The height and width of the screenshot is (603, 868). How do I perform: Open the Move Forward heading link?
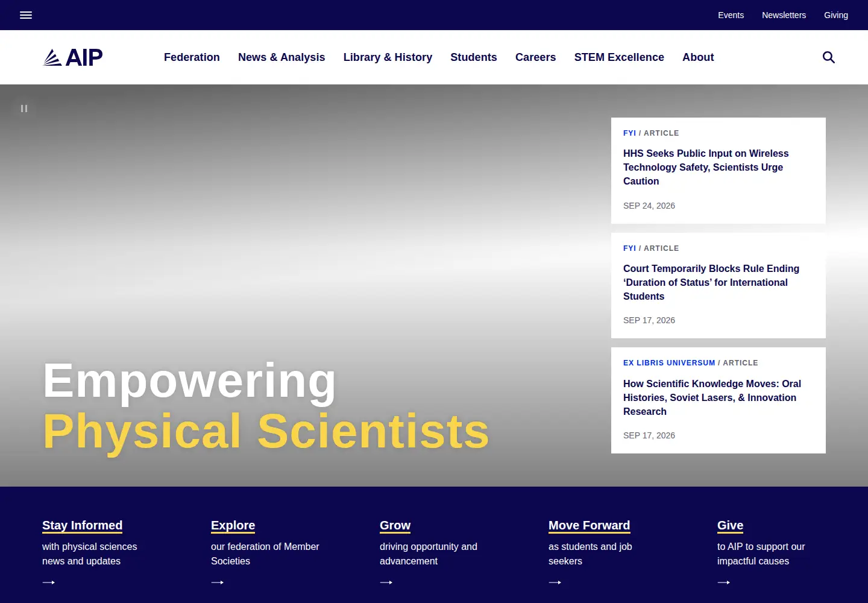[589, 525]
